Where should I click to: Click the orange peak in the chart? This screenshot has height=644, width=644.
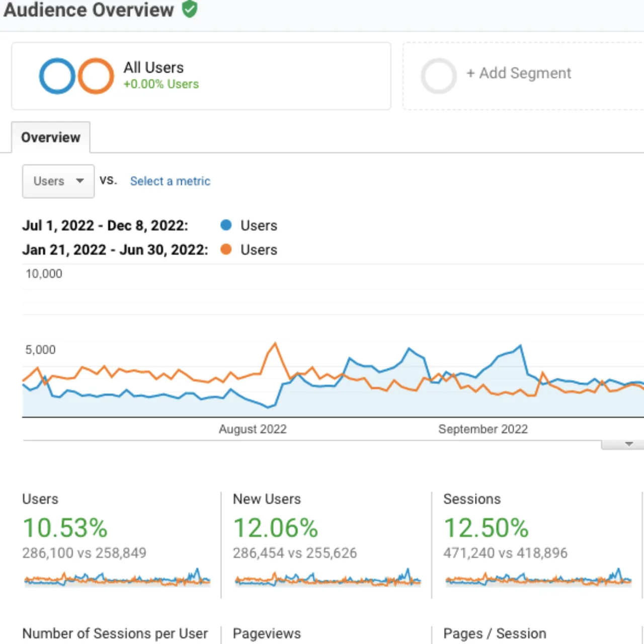[x=275, y=344]
